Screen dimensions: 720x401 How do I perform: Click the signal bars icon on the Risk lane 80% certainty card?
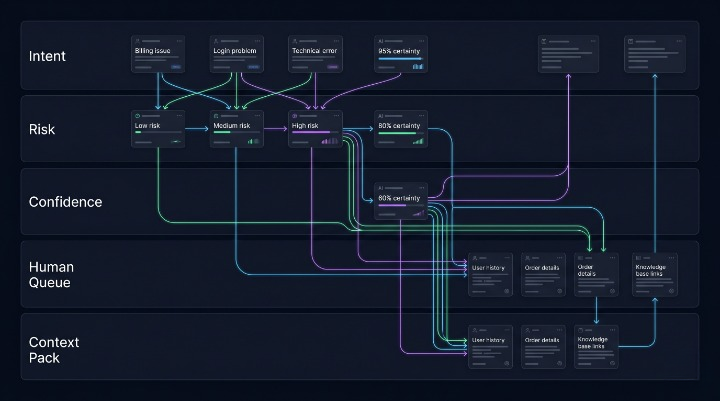click(417, 141)
